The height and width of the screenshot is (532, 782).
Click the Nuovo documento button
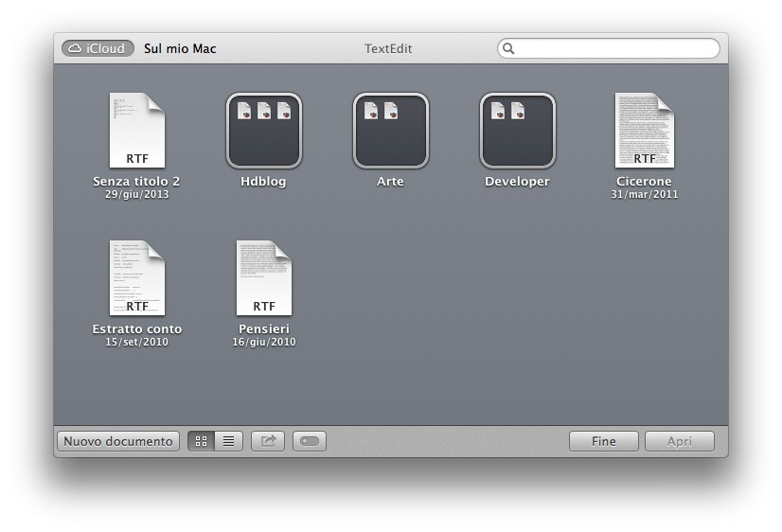pos(118,441)
